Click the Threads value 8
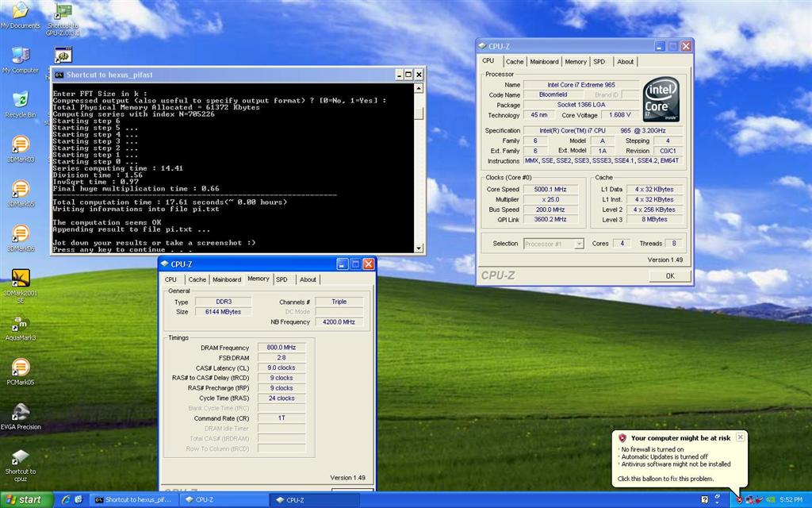The image size is (812, 508). tap(674, 243)
